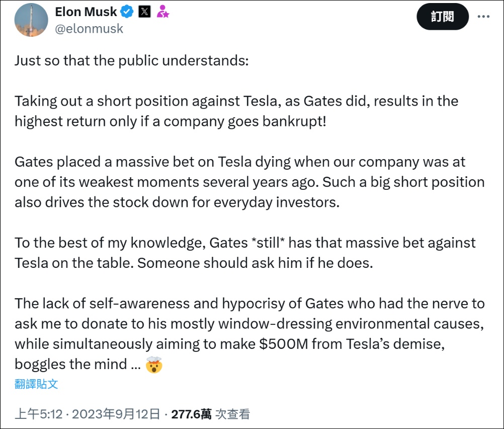Click the 2023年9月12日 post date
Image resolution: width=504 pixels, height=429 pixels.
point(116,414)
